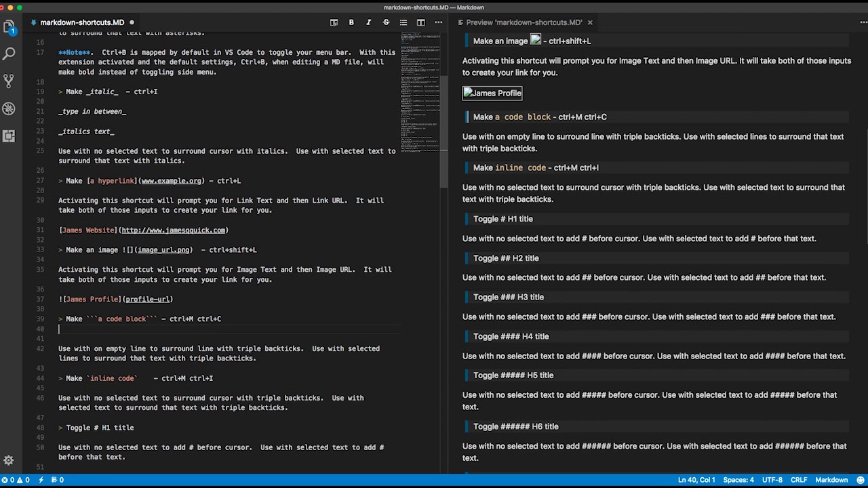This screenshot has height=488, width=868.
Task: Change end of line sequence CRLF
Action: tap(799, 480)
